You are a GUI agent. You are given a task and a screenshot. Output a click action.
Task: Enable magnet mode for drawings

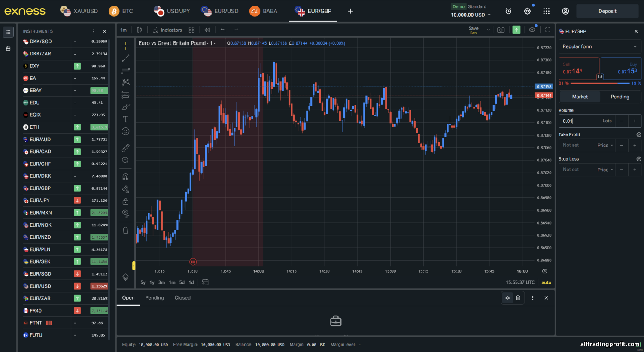(x=125, y=177)
